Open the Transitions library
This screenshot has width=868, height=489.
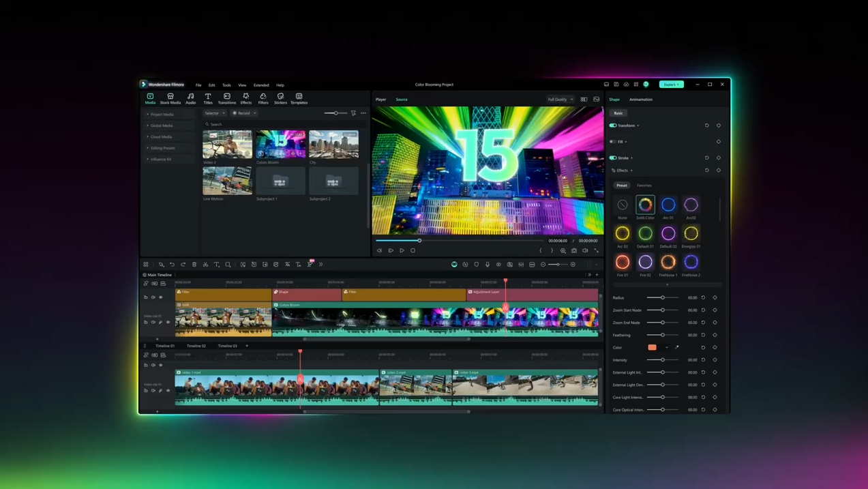(226, 98)
